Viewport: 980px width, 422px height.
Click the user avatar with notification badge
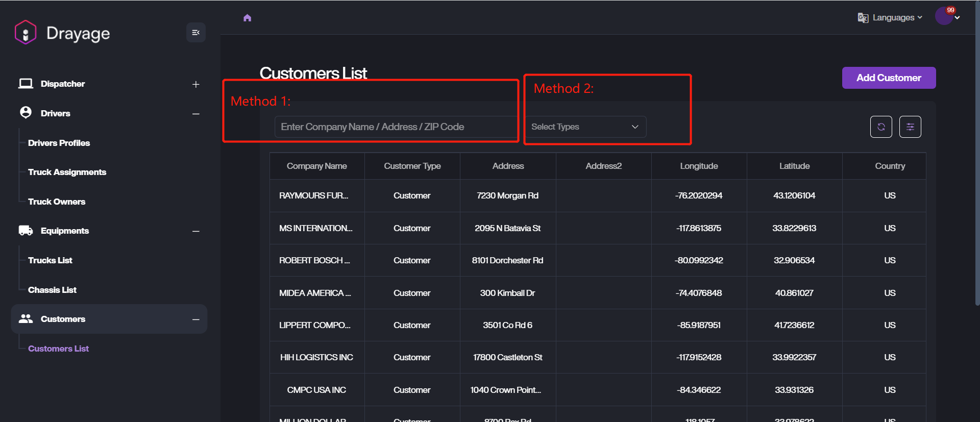944,16
